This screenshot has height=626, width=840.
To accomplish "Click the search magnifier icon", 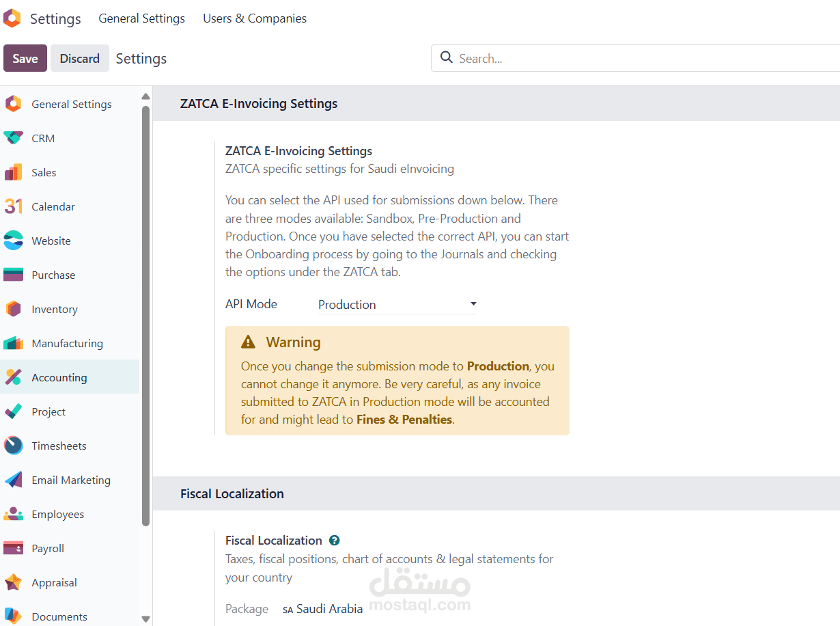I will (447, 57).
